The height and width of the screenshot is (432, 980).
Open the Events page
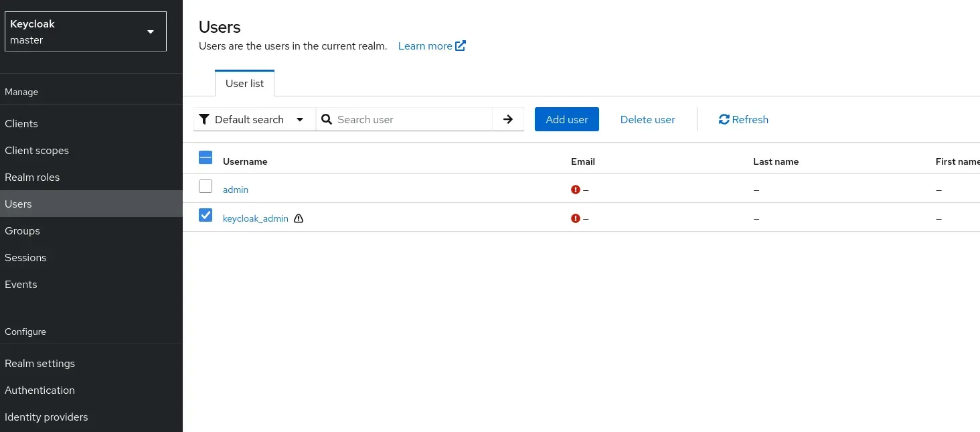[x=91, y=284]
